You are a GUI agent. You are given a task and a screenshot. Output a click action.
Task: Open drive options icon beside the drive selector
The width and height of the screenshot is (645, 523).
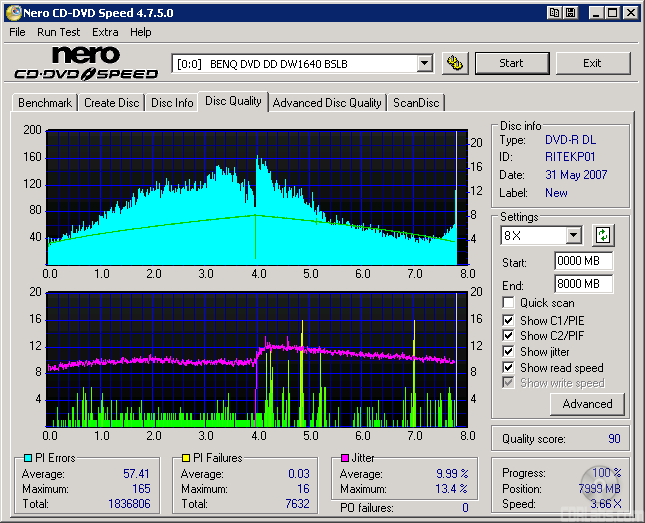click(x=454, y=63)
